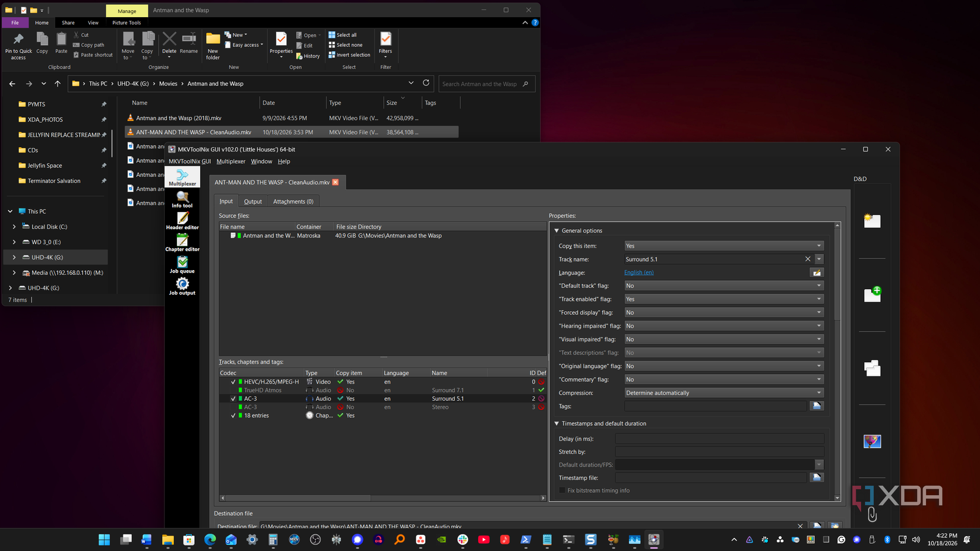The height and width of the screenshot is (551, 980).
Task: Open the Track name suggestions dropdown arrow
Action: 819,259
